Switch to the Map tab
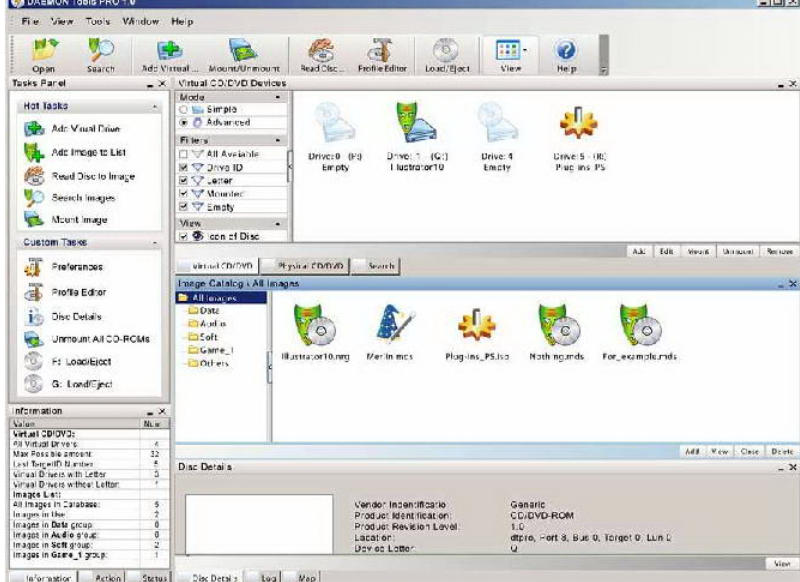Screen dimensions: 800x582 [x=302, y=577]
